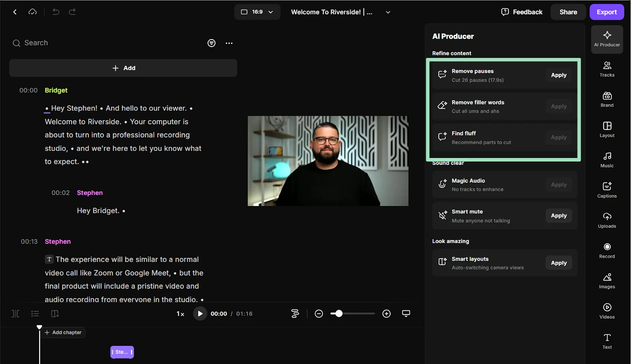Click the Smart layouts icon

pyautogui.click(x=442, y=262)
